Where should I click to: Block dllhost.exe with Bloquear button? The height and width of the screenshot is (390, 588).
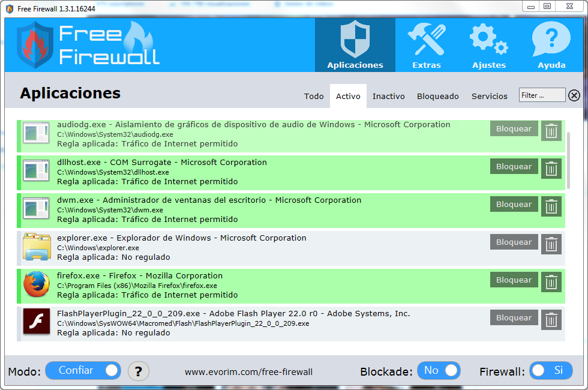click(514, 167)
